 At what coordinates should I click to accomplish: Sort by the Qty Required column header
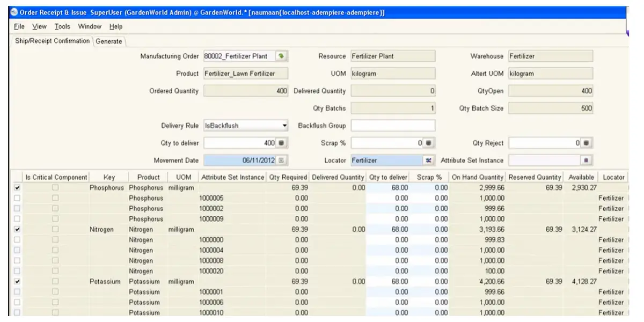pos(288,177)
